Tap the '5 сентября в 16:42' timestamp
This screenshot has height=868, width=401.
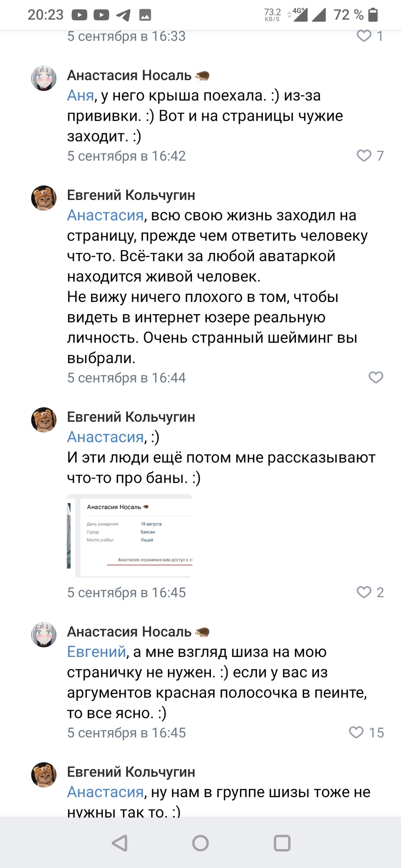tap(126, 156)
